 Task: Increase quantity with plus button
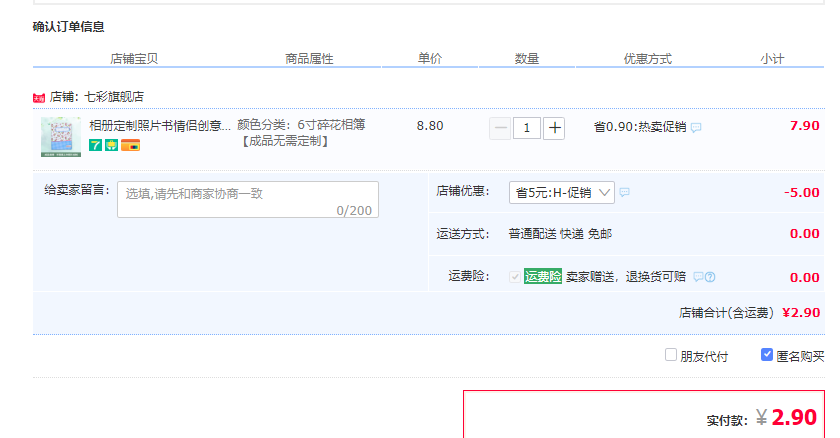[x=554, y=128]
